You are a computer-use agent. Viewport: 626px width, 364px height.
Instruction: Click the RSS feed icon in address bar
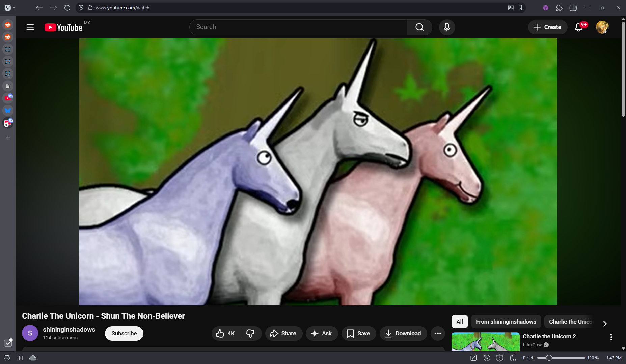tap(511, 8)
